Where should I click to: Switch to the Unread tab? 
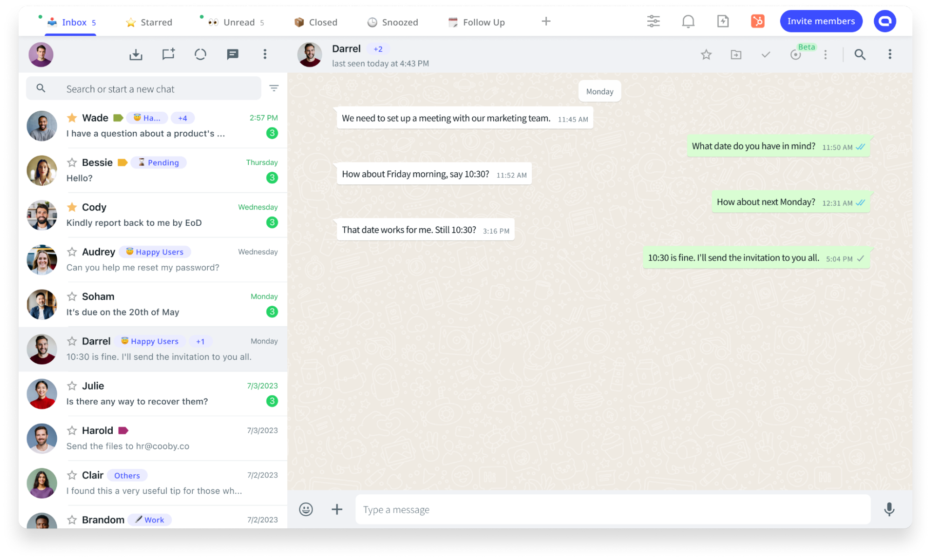pos(238,22)
